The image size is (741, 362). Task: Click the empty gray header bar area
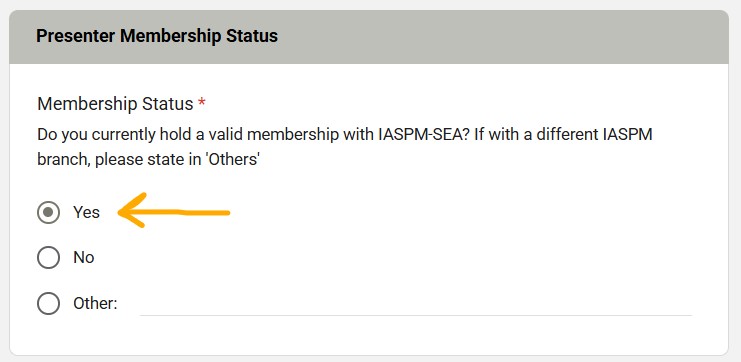point(501,37)
